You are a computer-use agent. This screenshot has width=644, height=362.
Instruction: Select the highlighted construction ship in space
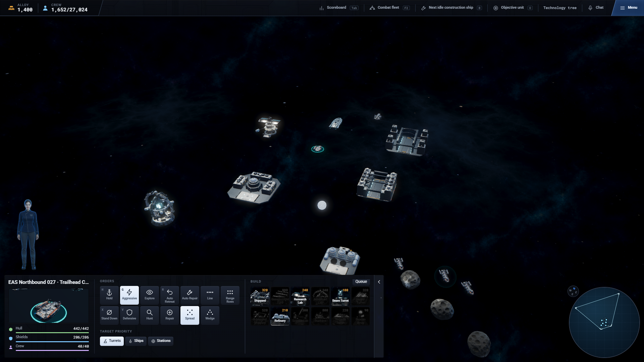[317, 149]
